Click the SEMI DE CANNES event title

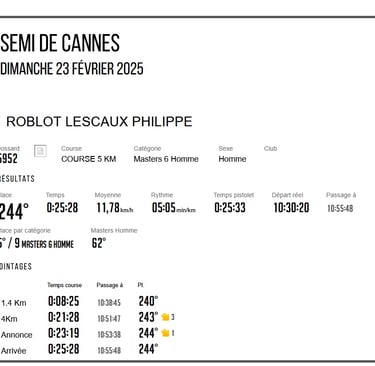click(x=60, y=43)
